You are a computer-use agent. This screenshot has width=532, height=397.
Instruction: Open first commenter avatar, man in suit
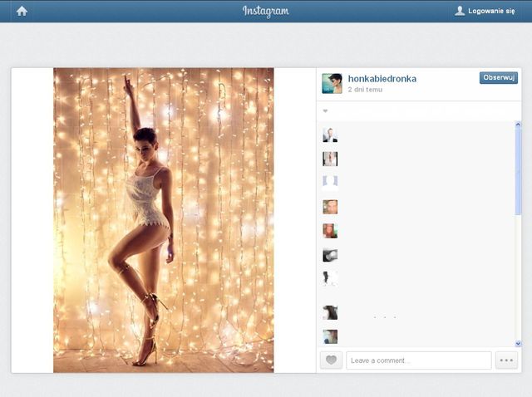(x=330, y=135)
